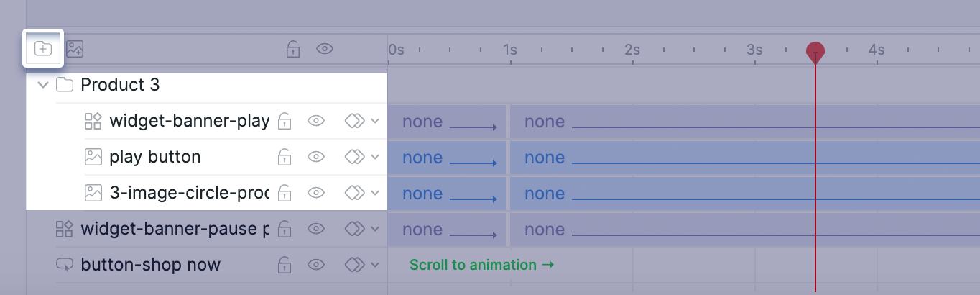Click first none animation block of play button
The image size is (980, 295).
(447, 158)
